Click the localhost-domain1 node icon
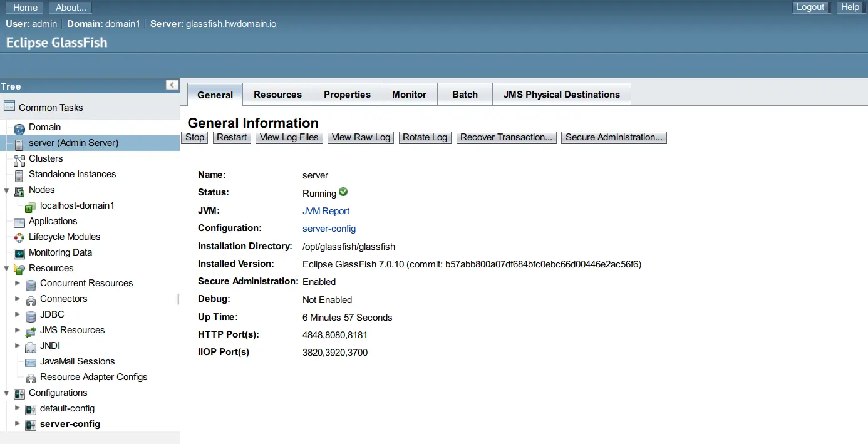The width and height of the screenshot is (868, 444). pos(29,205)
